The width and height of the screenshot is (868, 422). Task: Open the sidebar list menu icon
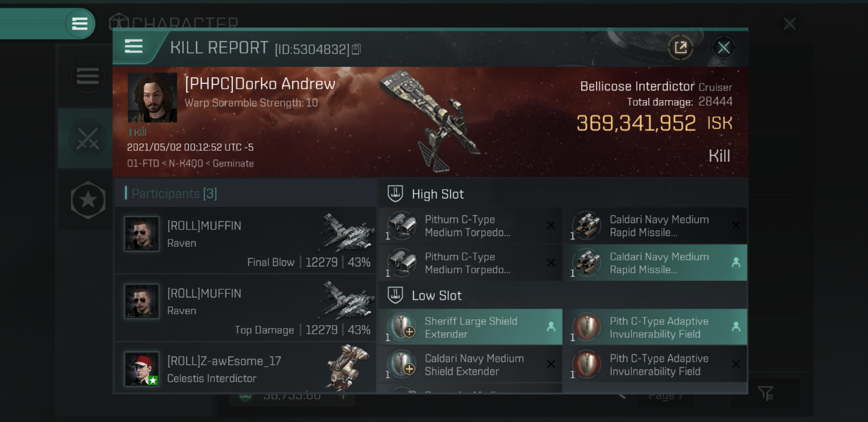pyautogui.click(x=88, y=76)
